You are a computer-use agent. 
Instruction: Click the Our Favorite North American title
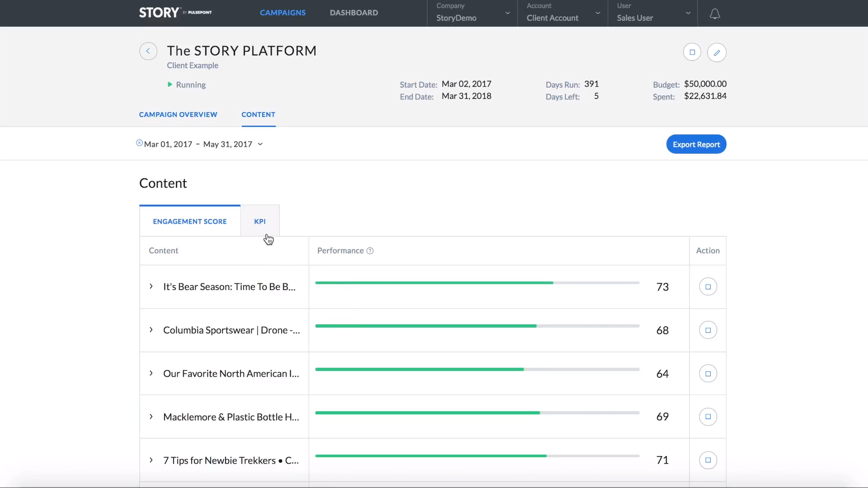(231, 374)
